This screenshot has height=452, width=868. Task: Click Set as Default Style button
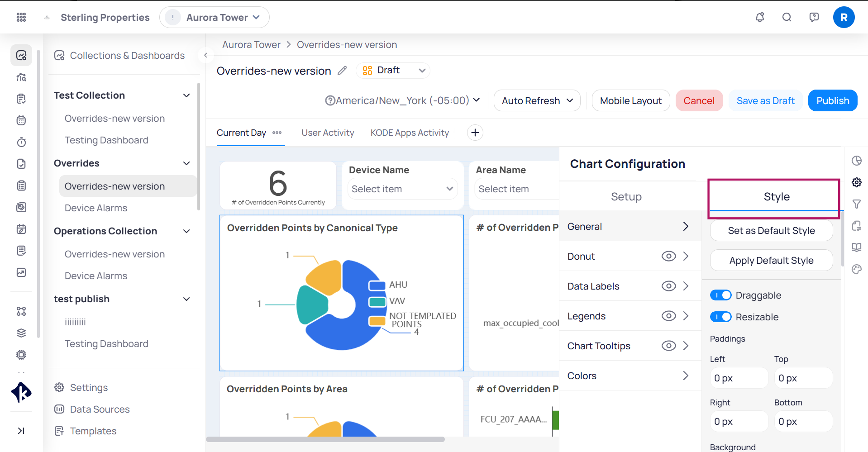coord(771,231)
